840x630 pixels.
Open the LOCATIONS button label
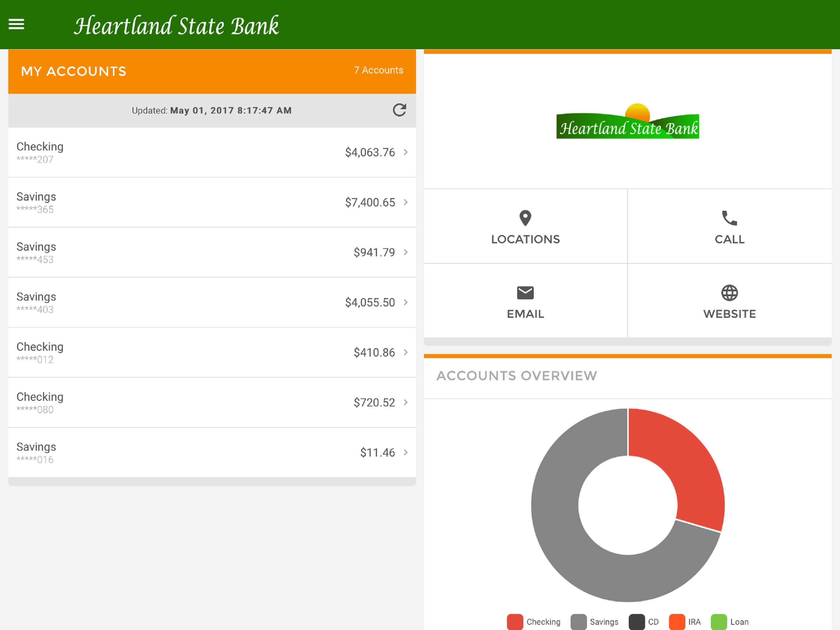pyautogui.click(x=525, y=239)
